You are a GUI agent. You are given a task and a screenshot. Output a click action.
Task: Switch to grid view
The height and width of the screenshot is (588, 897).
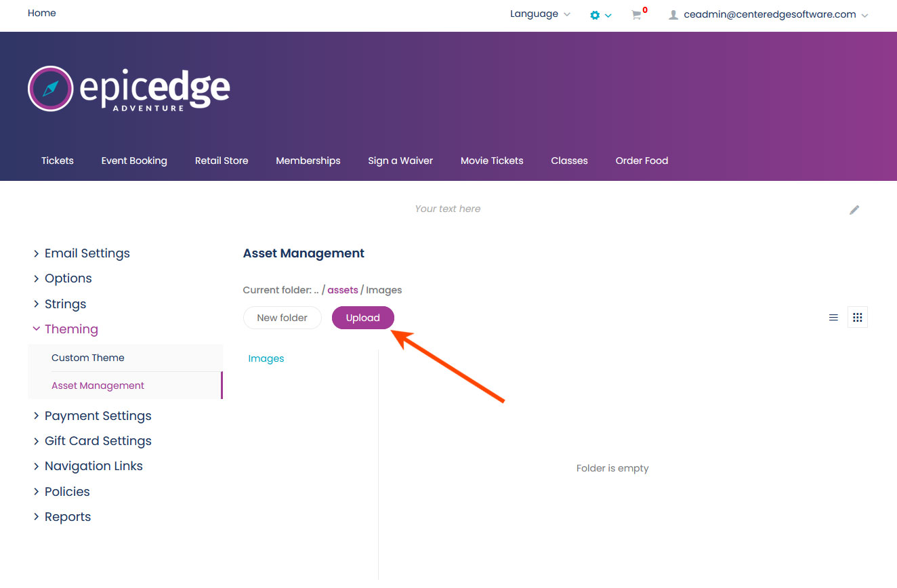coord(858,318)
